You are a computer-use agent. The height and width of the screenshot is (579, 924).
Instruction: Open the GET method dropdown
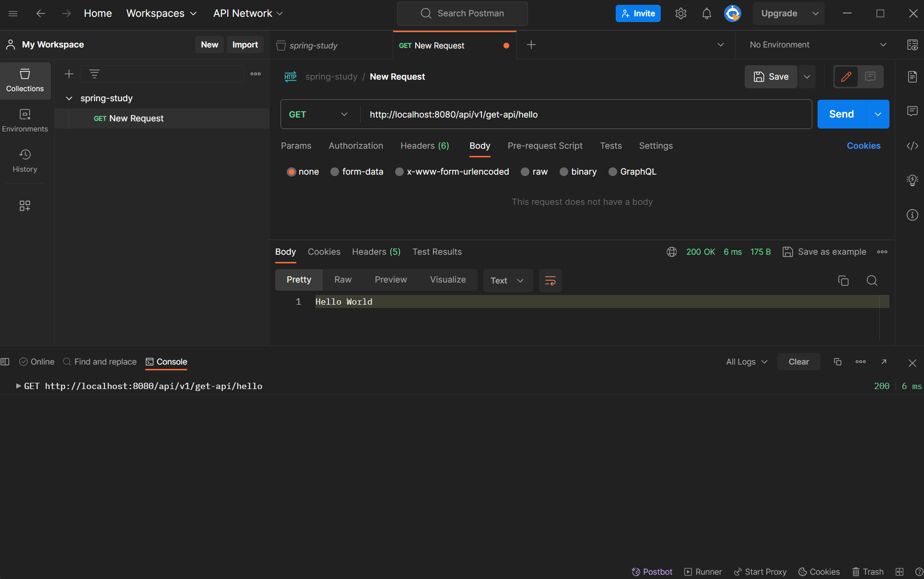318,115
